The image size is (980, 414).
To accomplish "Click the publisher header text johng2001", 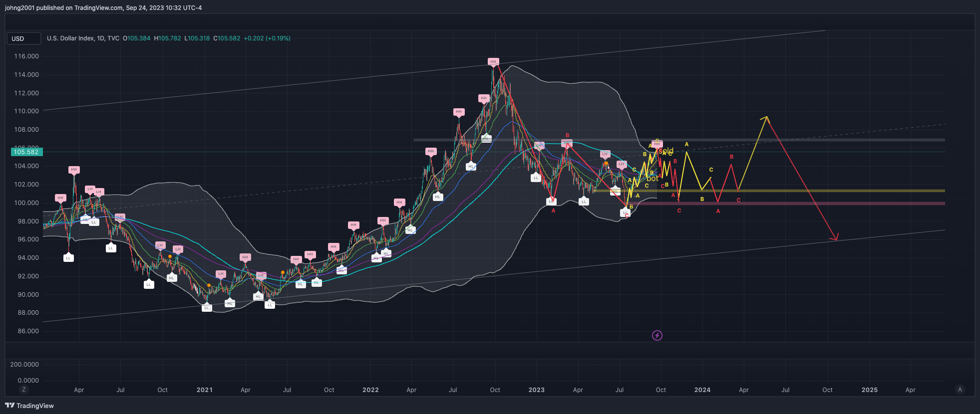I will [x=19, y=8].
